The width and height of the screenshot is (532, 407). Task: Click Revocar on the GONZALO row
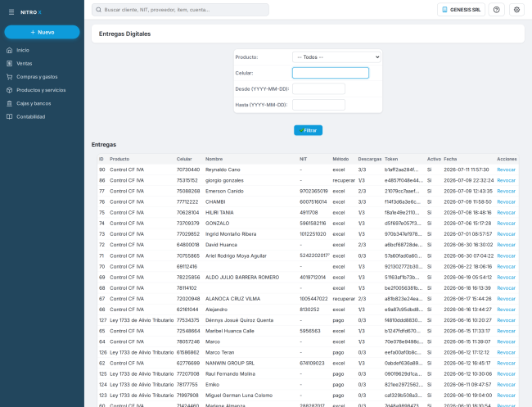506,224
